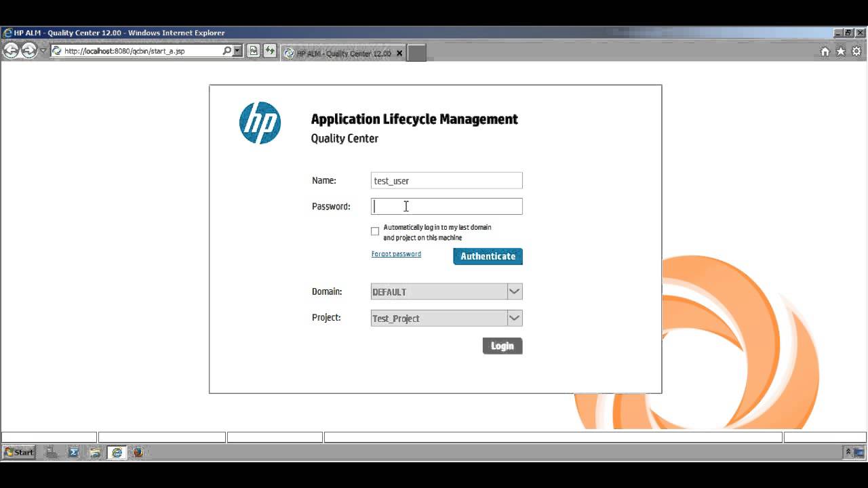The width and height of the screenshot is (868, 488).
Task: Click the Login button
Action: coord(502,346)
